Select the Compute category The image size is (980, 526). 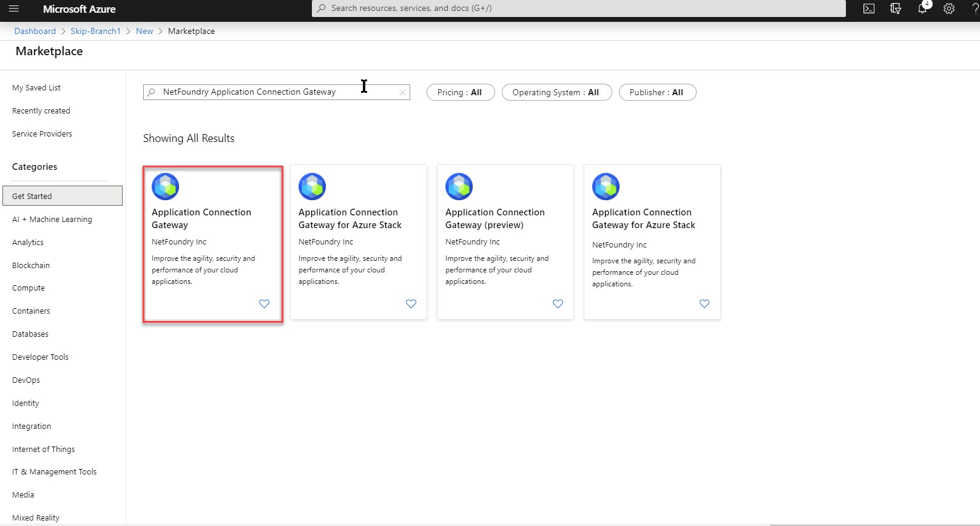(29, 288)
